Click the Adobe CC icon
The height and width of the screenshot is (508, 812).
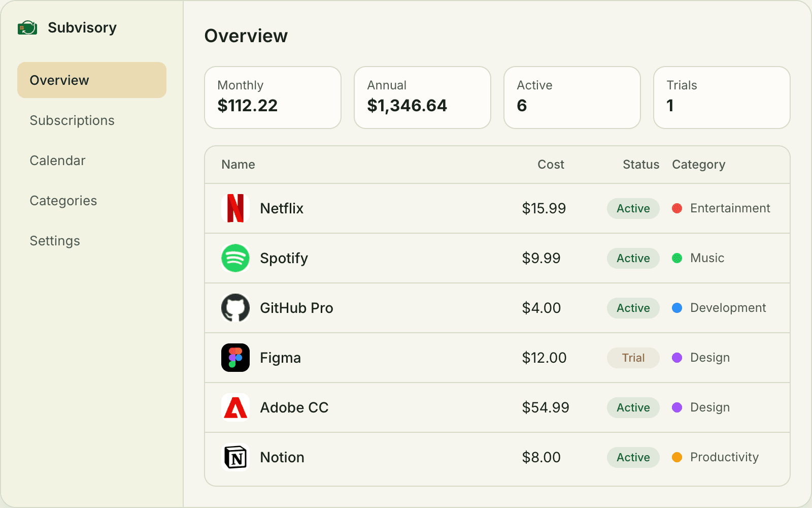[x=235, y=407]
